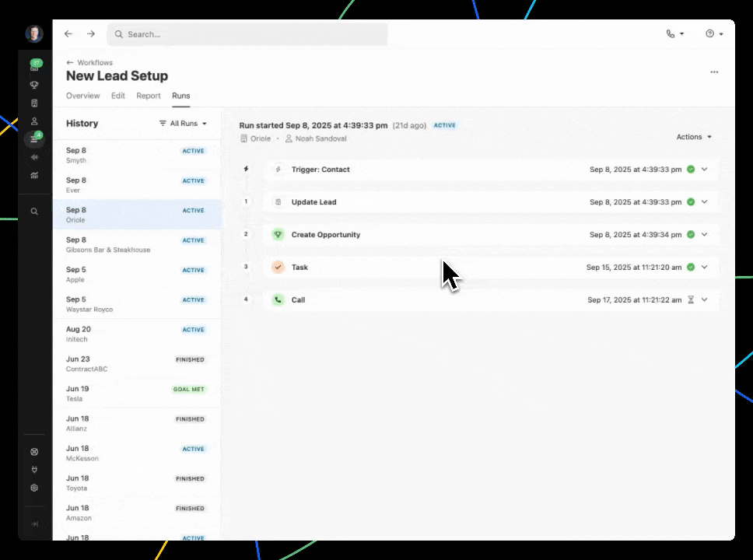Screen dimensions: 753x560
Task: Open Contacts person icon in sidebar
Action: click(34, 121)
